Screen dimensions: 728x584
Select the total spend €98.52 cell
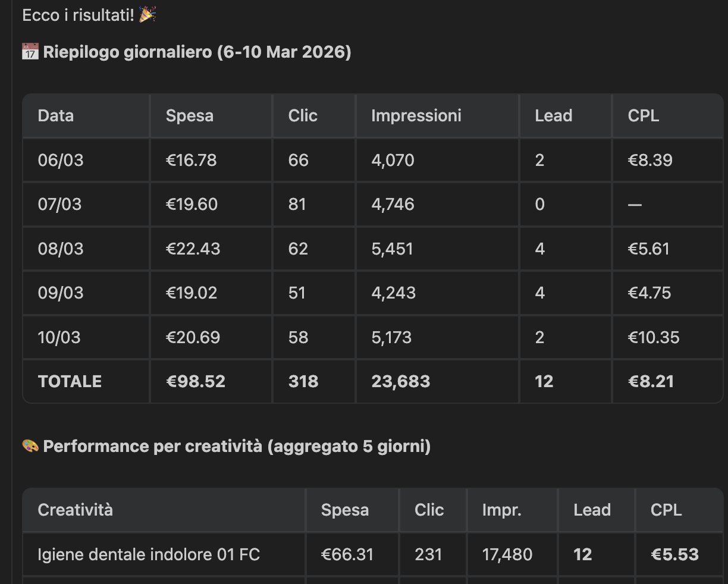click(x=196, y=381)
